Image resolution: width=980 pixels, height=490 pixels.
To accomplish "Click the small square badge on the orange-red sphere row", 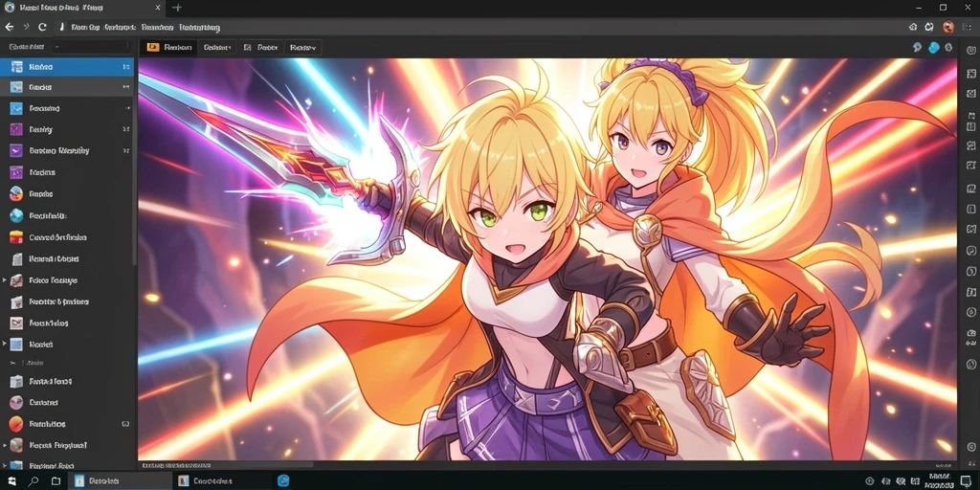I will [x=125, y=424].
